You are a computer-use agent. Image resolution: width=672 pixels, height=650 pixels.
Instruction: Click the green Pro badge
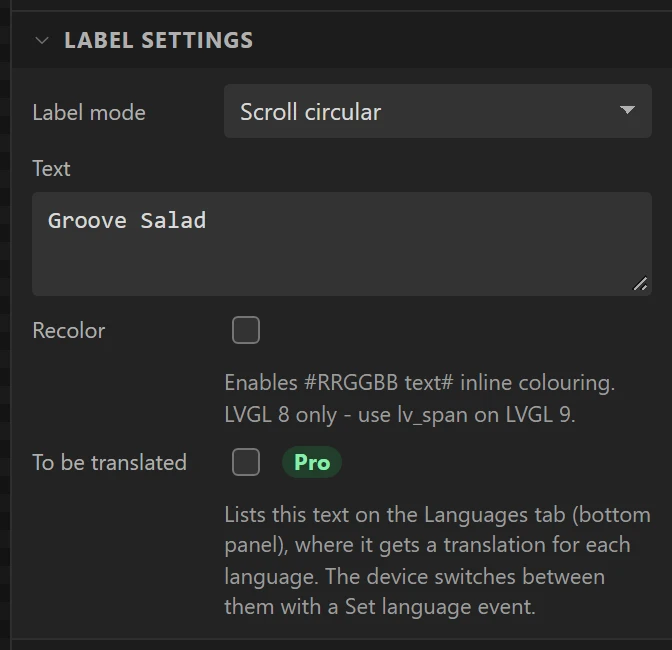click(312, 462)
